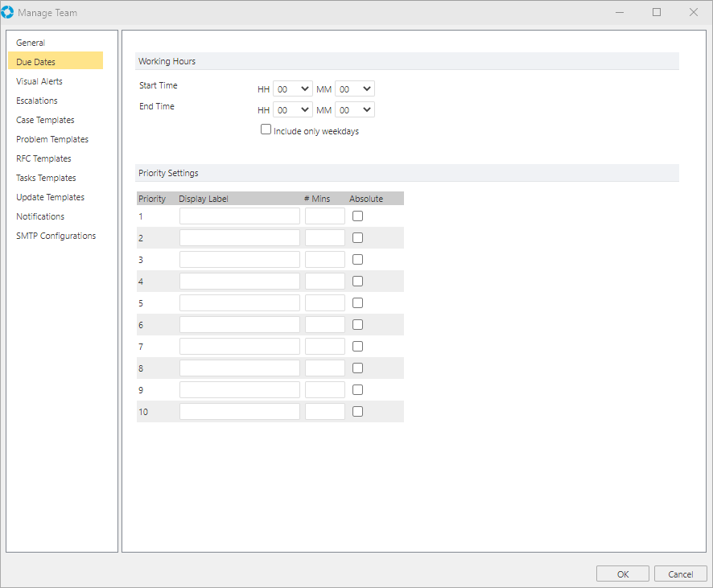This screenshot has width=713, height=588.
Task: Tick the Absolute checkbox for priority 10
Action: [358, 411]
